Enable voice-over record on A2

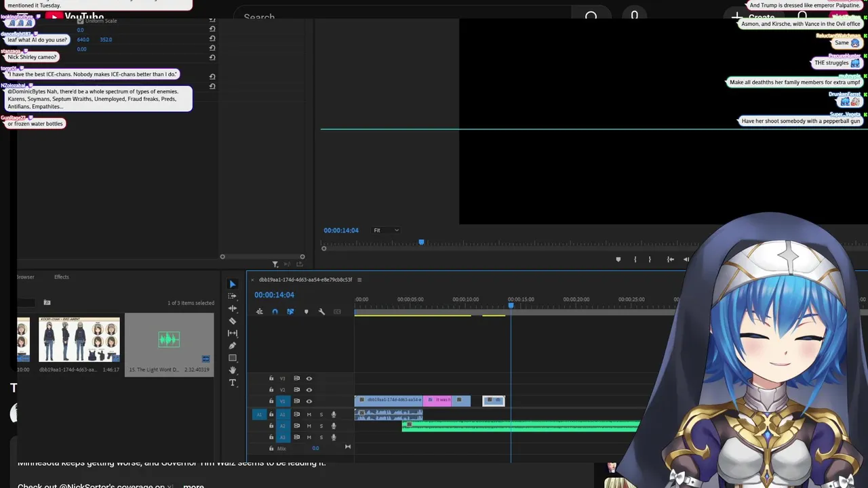(x=333, y=426)
